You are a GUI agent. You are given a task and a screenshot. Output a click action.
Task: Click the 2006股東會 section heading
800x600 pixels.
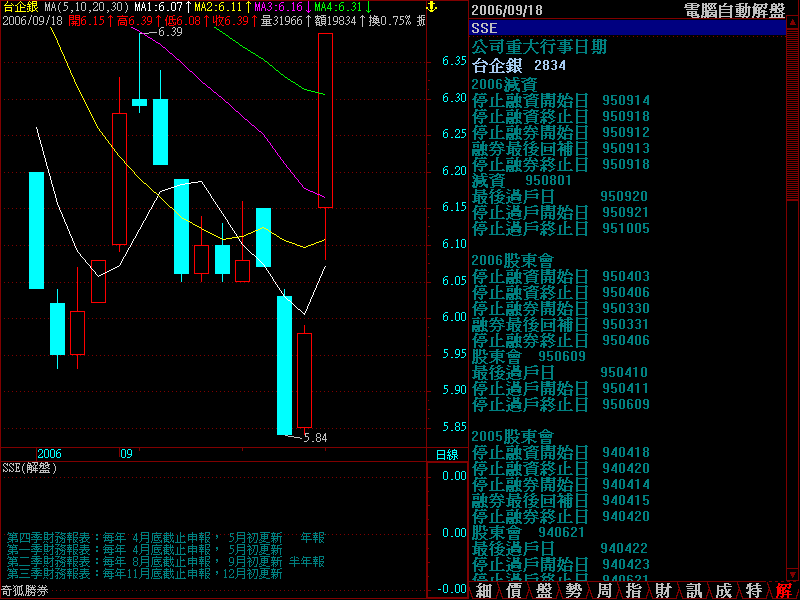[512, 261]
